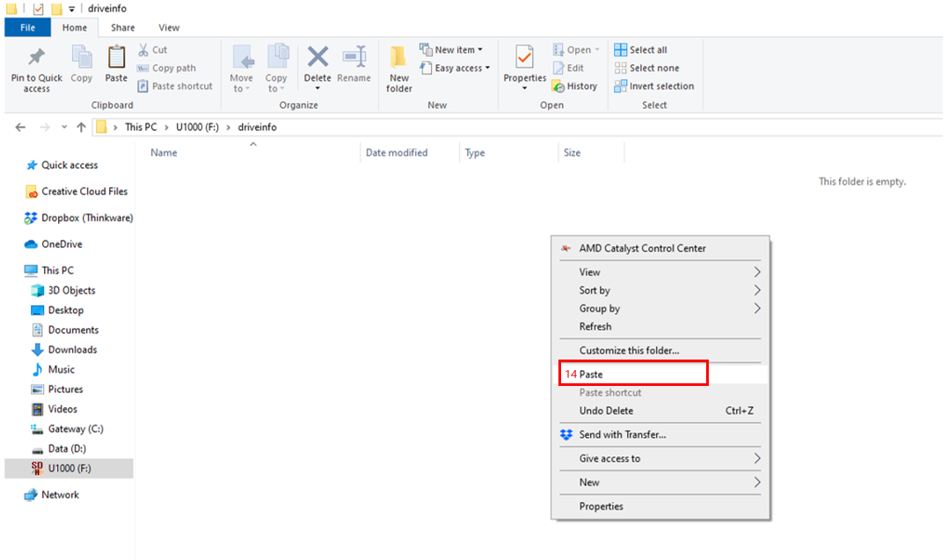Image resolution: width=948 pixels, height=560 pixels.
Task: Open Properties from the context menu
Action: pyautogui.click(x=660, y=506)
